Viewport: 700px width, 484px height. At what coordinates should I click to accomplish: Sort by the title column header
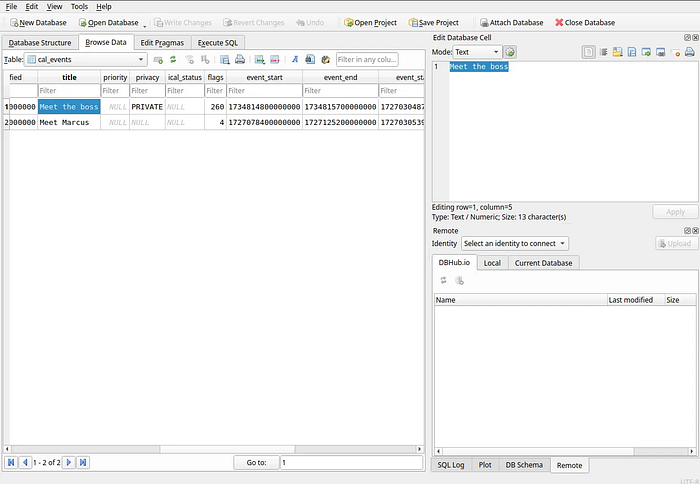tap(69, 77)
